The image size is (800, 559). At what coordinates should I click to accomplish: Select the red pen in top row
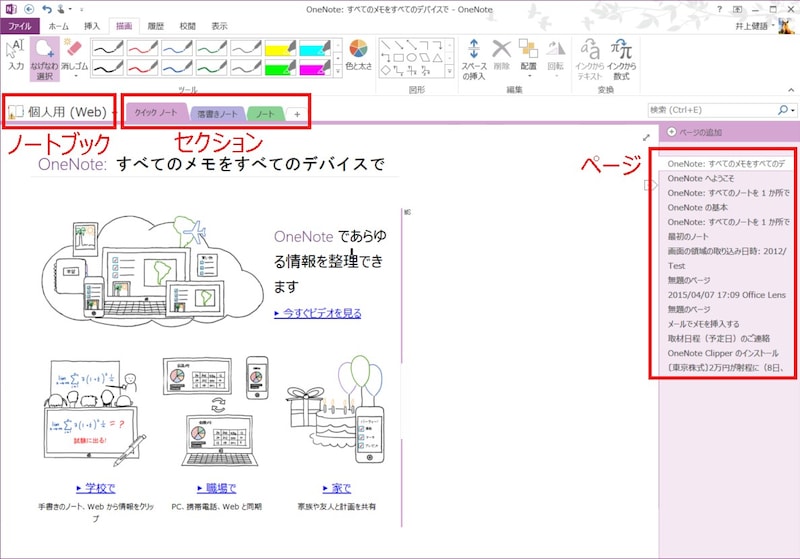pos(142,48)
